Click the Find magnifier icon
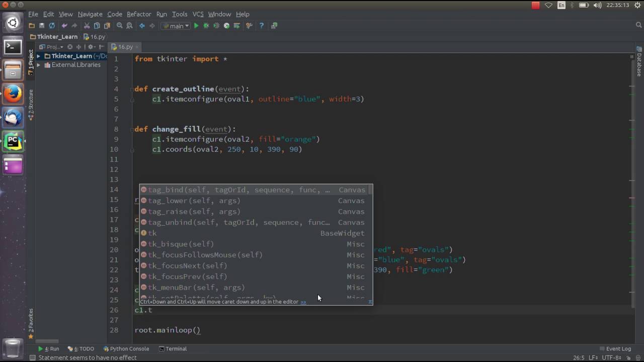Image resolution: width=644 pixels, height=362 pixels. pos(120,26)
